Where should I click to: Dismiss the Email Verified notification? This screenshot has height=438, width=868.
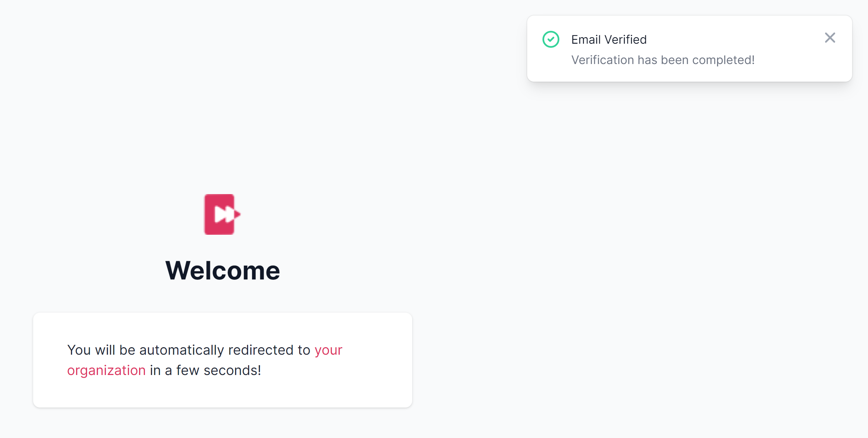830,38
